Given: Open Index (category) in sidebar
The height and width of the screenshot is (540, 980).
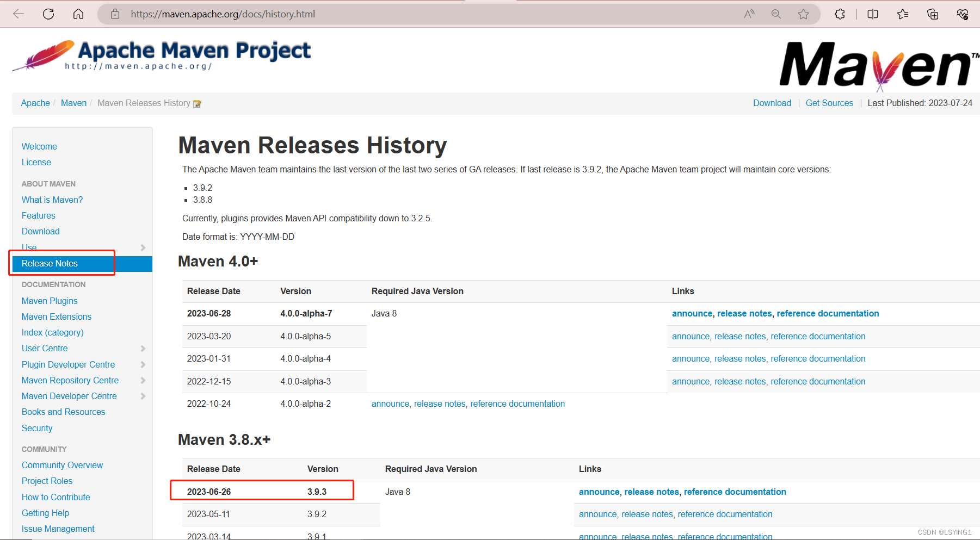Looking at the screenshot, I should point(53,332).
